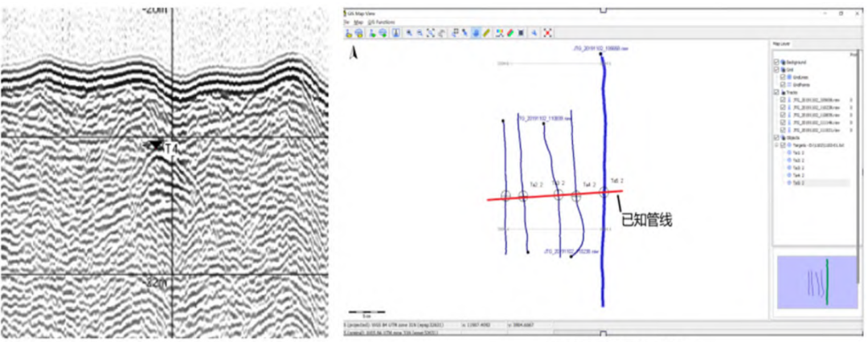Toggle the Grid layer checkbox
The width and height of the screenshot is (868, 342).
point(776,70)
